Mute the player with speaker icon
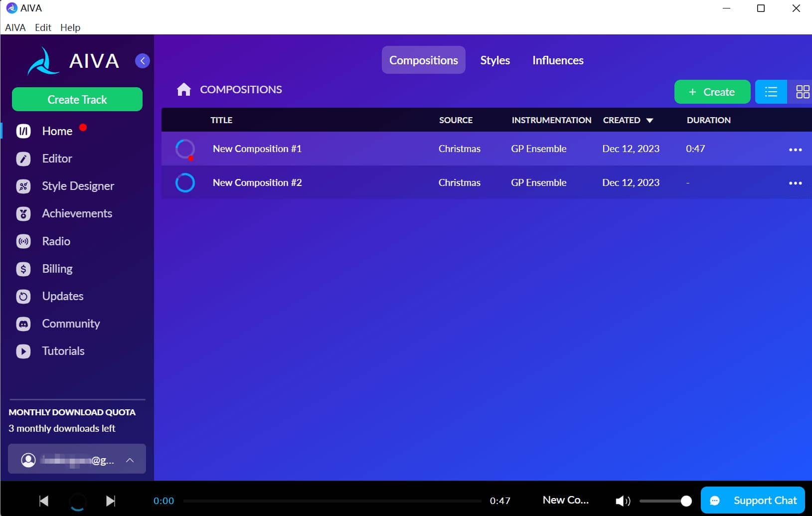812x516 pixels. point(622,501)
